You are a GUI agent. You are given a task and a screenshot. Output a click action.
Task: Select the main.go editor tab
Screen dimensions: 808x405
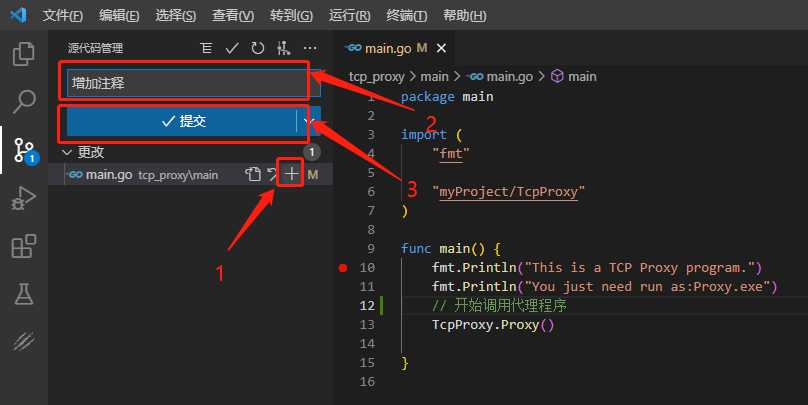(394, 48)
